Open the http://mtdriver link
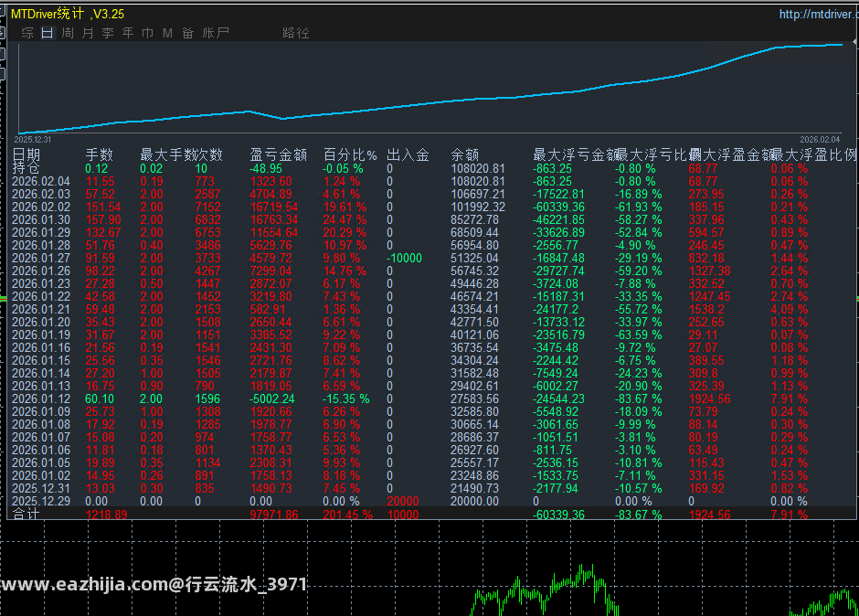Screen dimensions: 859x616 pos(819,15)
